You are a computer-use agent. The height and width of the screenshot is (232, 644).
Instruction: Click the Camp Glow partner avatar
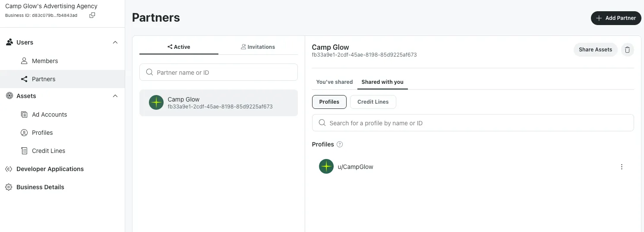point(156,103)
